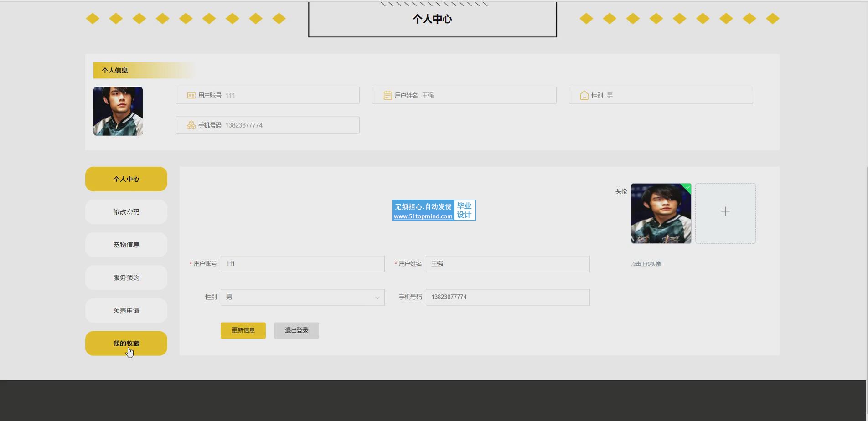Select the 个人中心 sidebar menu item
The image size is (868, 421).
pos(126,179)
